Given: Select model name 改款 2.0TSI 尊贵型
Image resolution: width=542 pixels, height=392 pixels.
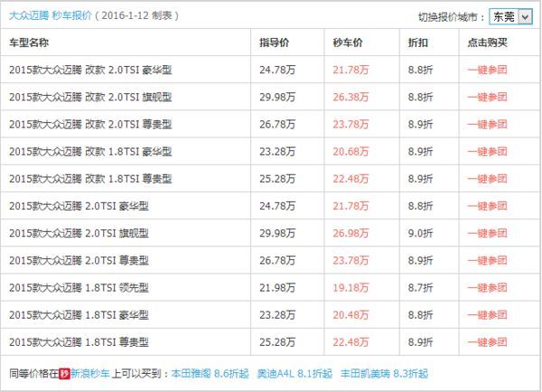Looking at the screenshot, I should coord(90,125).
